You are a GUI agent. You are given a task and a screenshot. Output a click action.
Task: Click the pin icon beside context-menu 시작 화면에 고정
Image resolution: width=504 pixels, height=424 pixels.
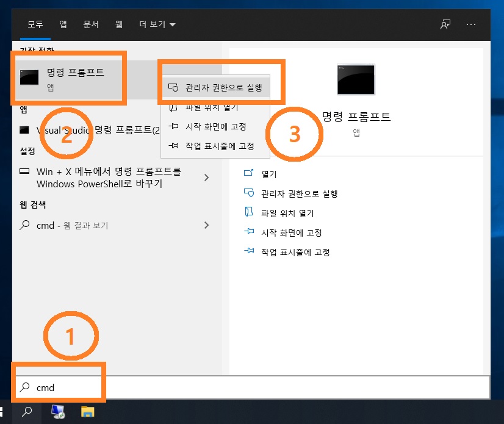[x=173, y=126]
